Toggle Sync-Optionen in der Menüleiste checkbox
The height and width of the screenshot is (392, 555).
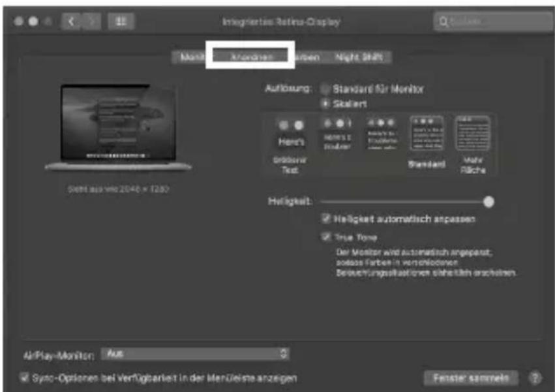point(24,378)
